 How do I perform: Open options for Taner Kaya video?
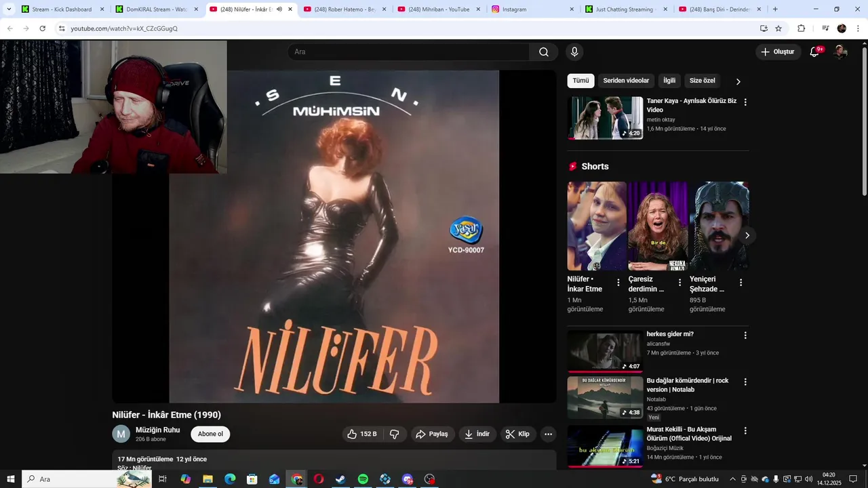[745, 102]
